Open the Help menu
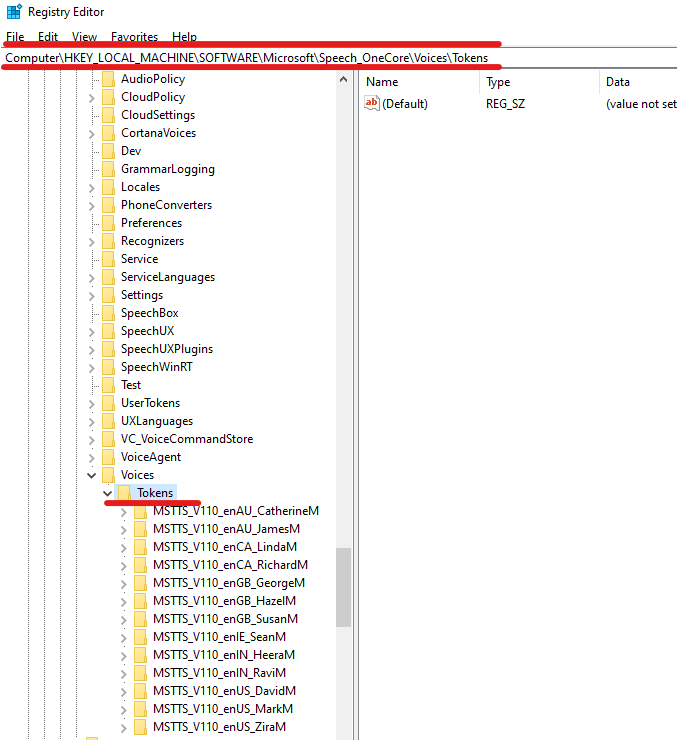 click(x=184, y=37)
